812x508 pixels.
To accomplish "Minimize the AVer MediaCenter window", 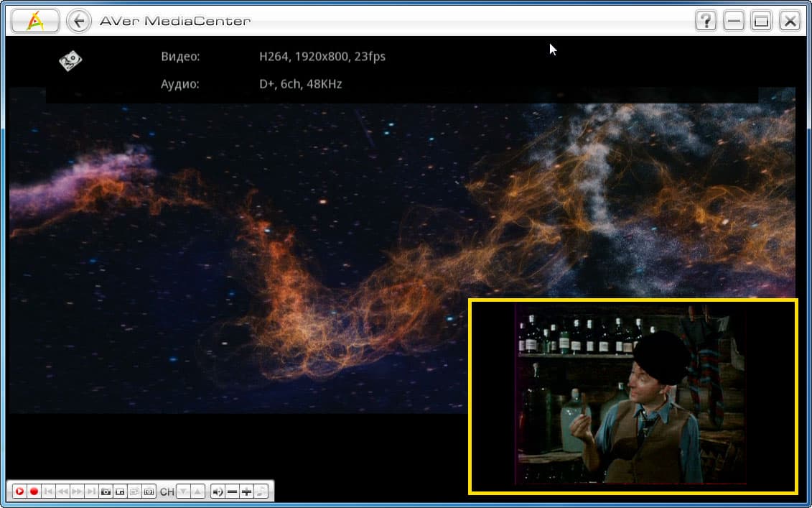I will point(733,22).
